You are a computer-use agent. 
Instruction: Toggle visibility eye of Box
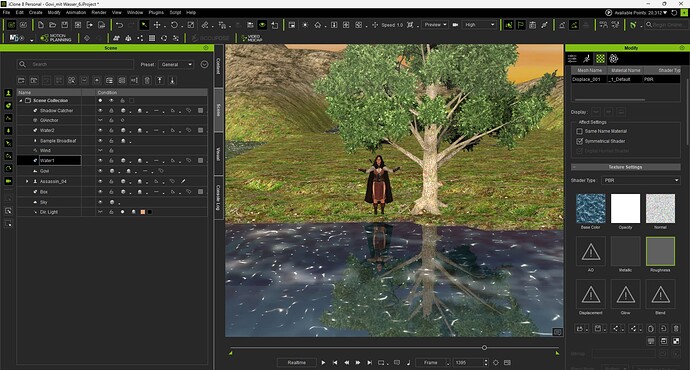(x=100, y=192)
